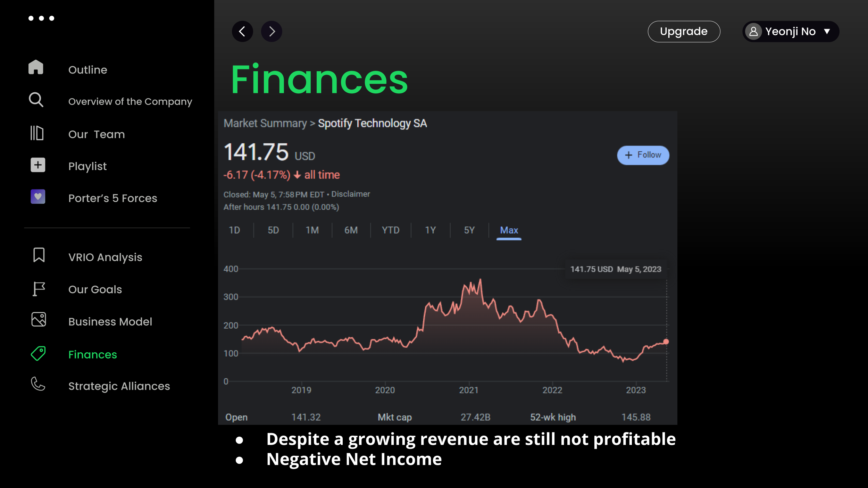Screen dimensions: 868x488
Task: Open VRIO Analysis
Action: 105,257
